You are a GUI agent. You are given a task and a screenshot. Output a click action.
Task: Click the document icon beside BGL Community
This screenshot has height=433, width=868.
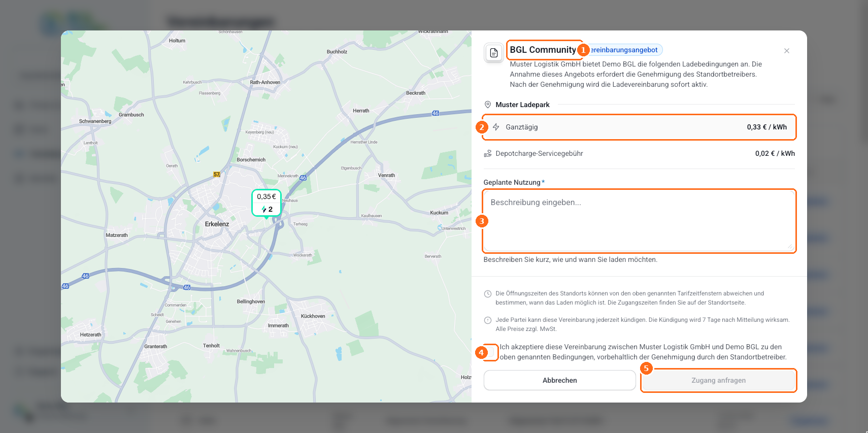493,53
